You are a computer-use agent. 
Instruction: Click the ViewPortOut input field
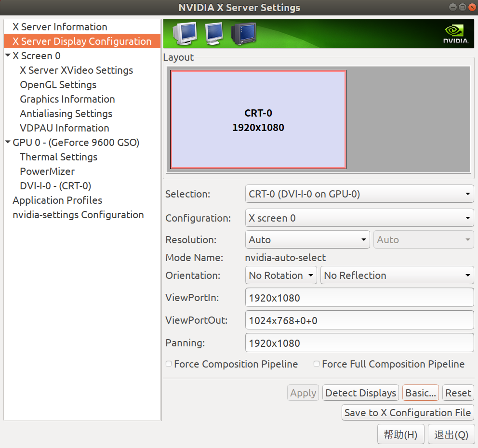click(359, 320)
